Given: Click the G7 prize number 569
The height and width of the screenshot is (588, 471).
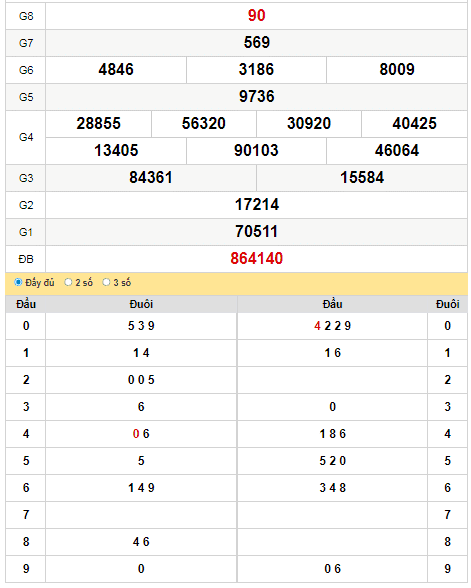Looking at the screenshot, I should [x=256, y=43].
